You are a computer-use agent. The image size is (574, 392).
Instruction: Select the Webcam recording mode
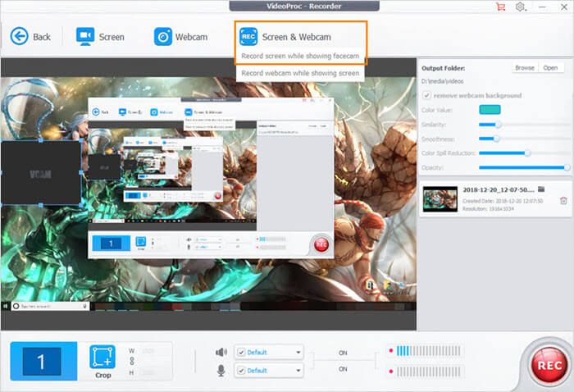coord(162,36)
